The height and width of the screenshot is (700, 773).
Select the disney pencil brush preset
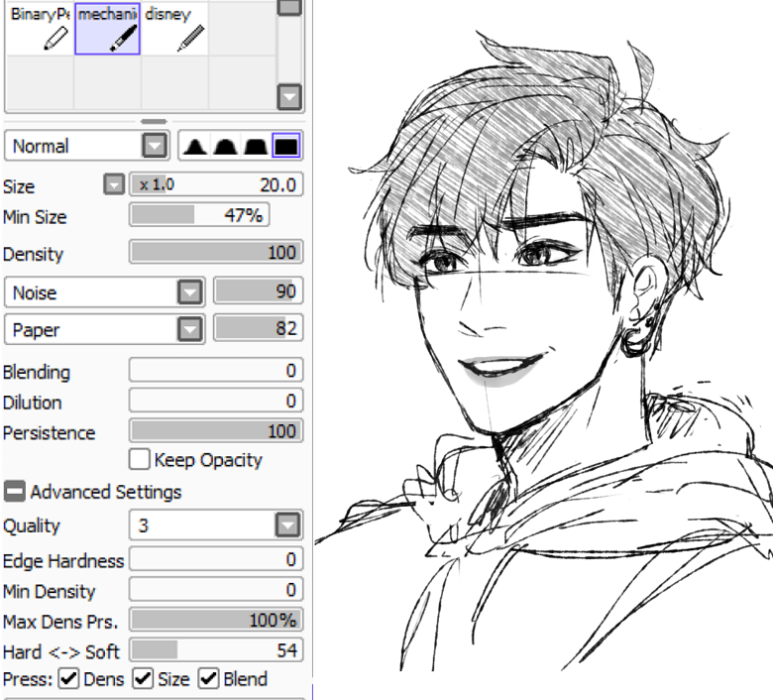(174, 29)
